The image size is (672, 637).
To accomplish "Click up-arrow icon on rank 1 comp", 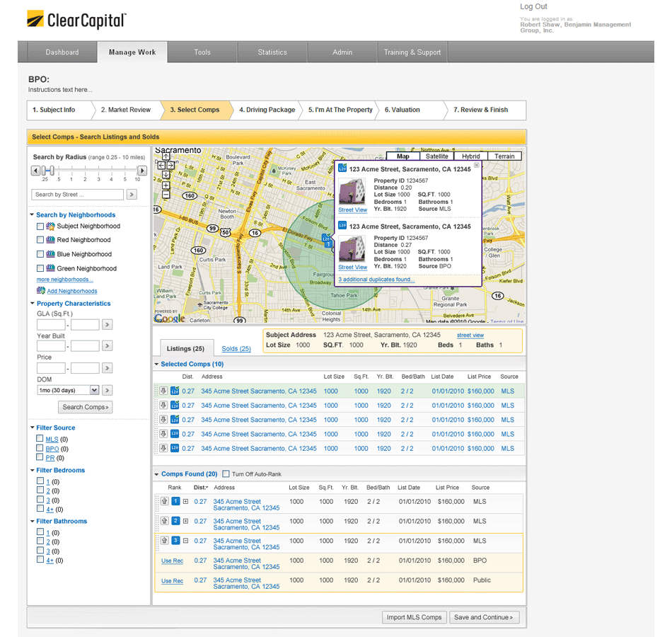I will (165, 501).
